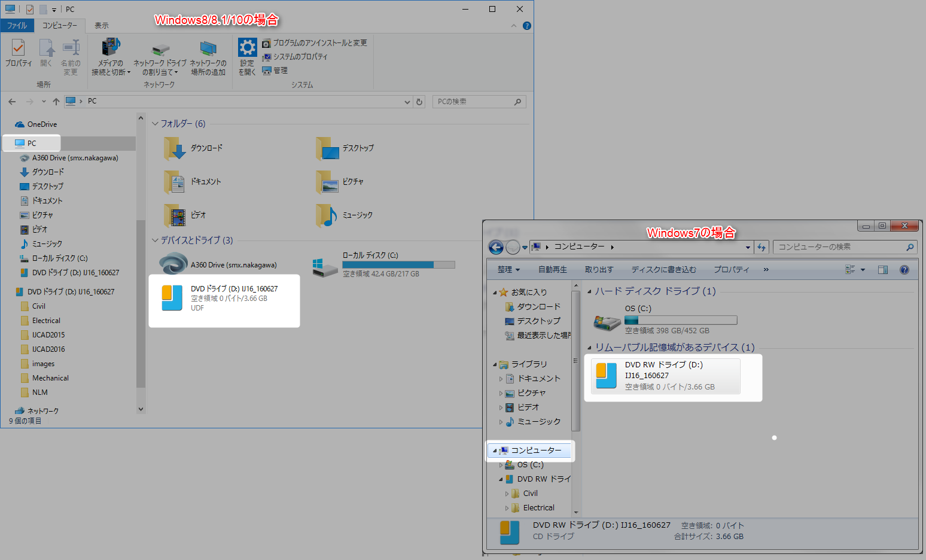The width and height of the screenshot is (926, 560).
Task: Click uninstall or change a program
Action: click(315, 43)
